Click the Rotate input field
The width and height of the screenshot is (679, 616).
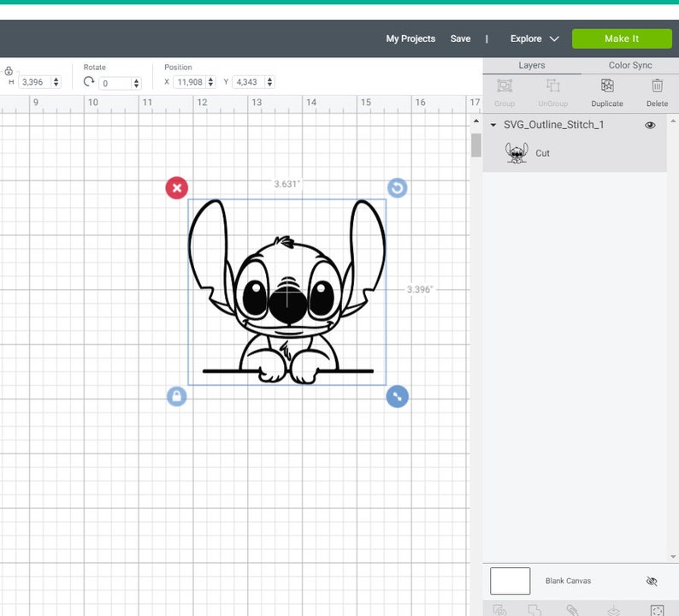(115, 83)
